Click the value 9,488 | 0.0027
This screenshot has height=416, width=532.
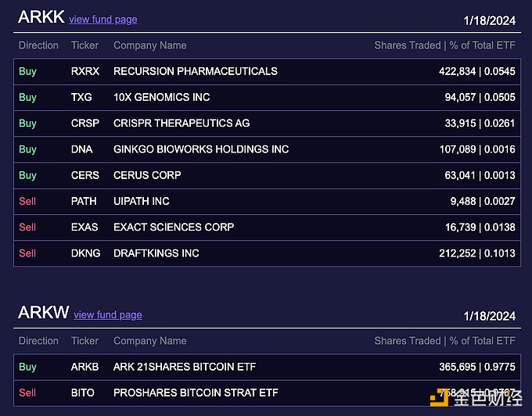483,201
